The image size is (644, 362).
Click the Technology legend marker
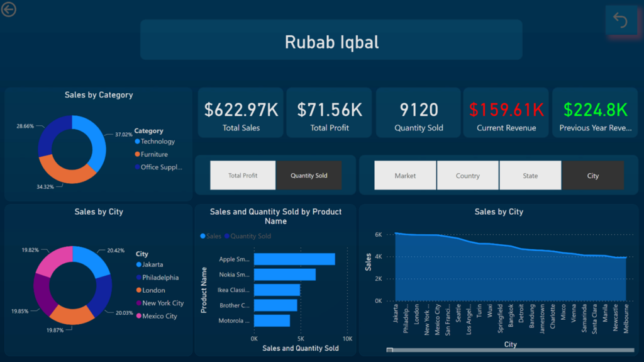point(137,142)
